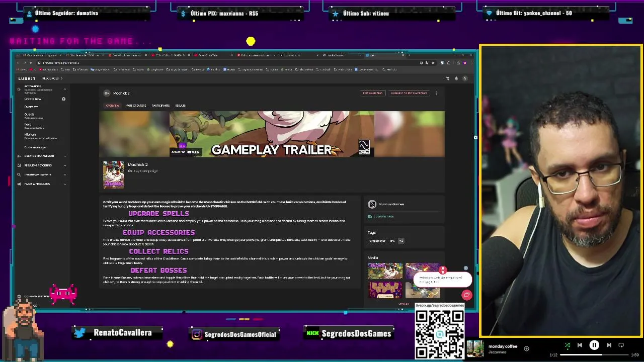Open the bottom-left media thumbnail
This screenshot has width=644, height=362.
(x=385, y=290)
